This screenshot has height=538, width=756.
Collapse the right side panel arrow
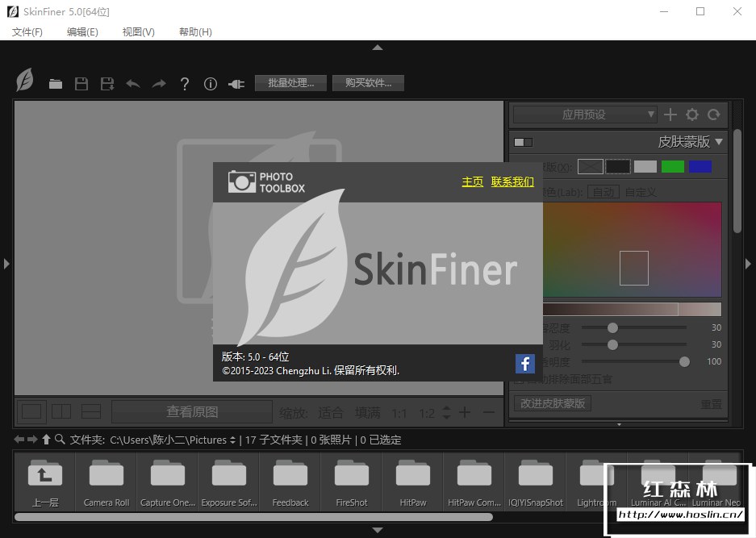click(748, 264)
